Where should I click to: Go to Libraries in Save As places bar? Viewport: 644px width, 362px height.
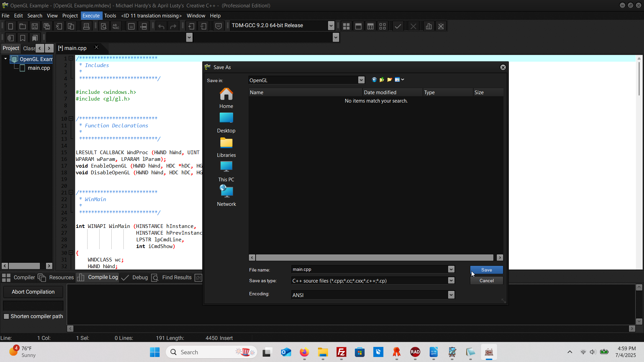click(226, 147)
